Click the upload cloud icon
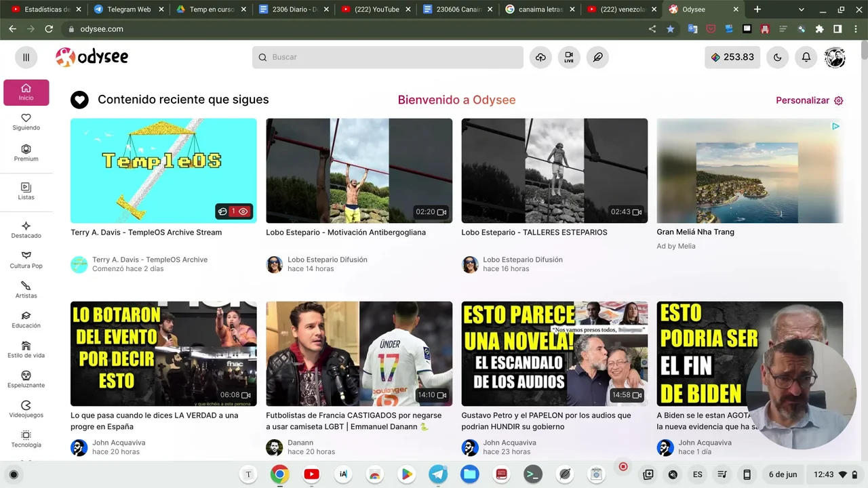This screenshot has height=488, width=868. [x=540, y=58]
